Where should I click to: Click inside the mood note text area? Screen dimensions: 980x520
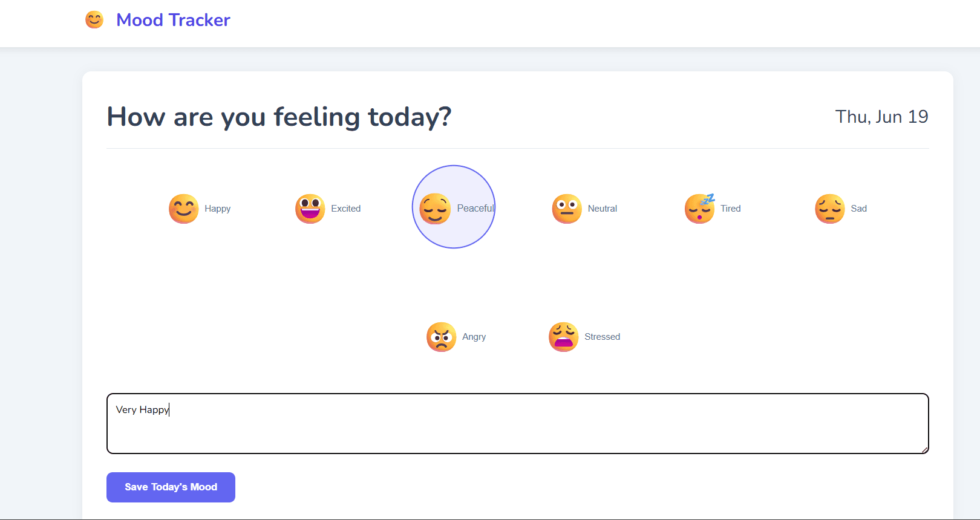tap(517, 423)
